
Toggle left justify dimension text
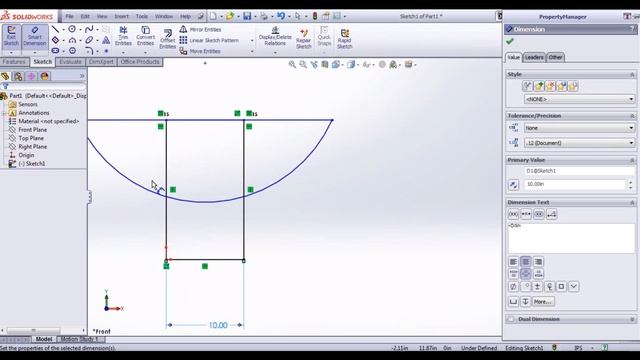(x=513, y=262)
